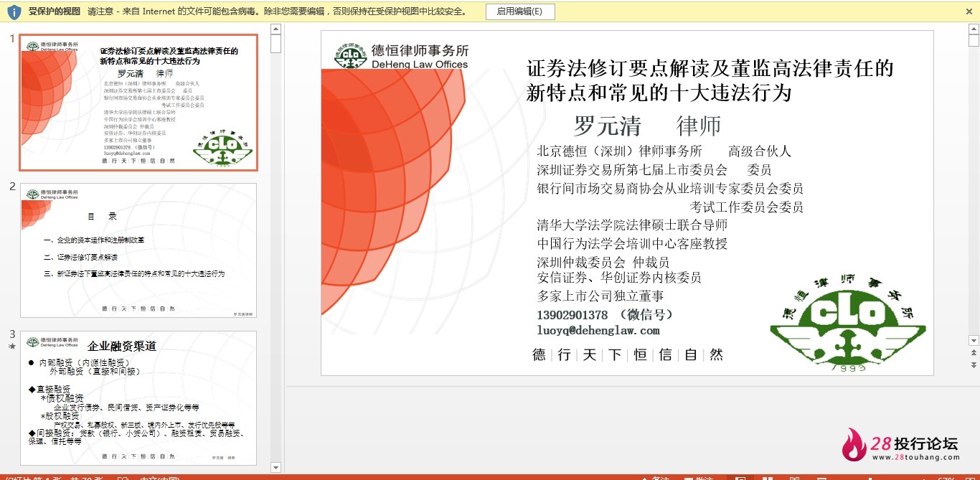This screenshot has width=980, height=480.
Task: Go to next slide with double-down arrow
Action: pyautogui.click(x=974, y=365)
